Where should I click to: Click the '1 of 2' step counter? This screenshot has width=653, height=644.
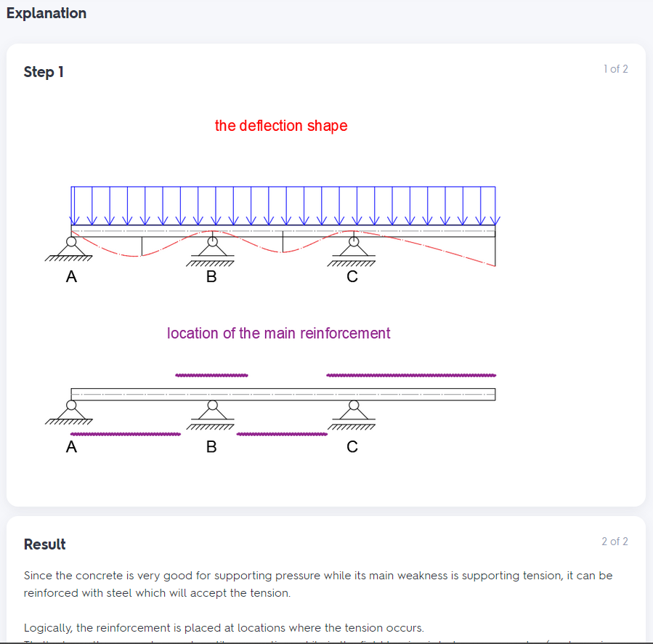615,69
